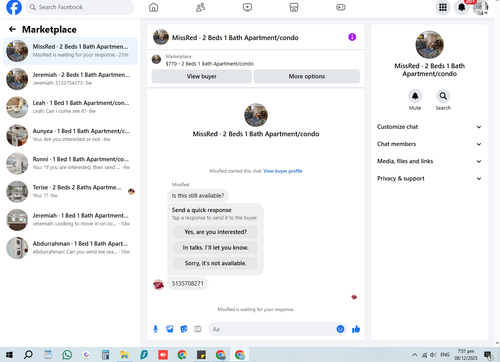Image resolution: width=500 pixels, height=362 pixels.
Task: Open the View buyer profile link
Action: 283,171
